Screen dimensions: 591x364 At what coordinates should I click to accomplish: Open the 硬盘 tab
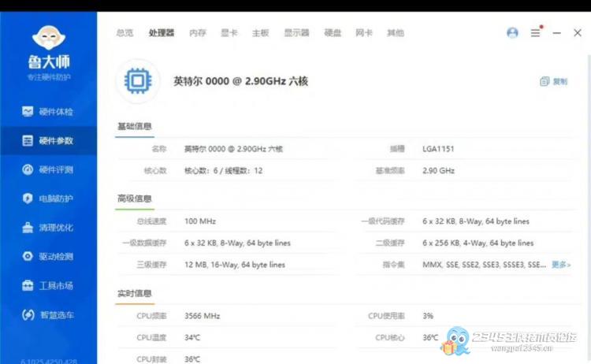coord(333,33)
